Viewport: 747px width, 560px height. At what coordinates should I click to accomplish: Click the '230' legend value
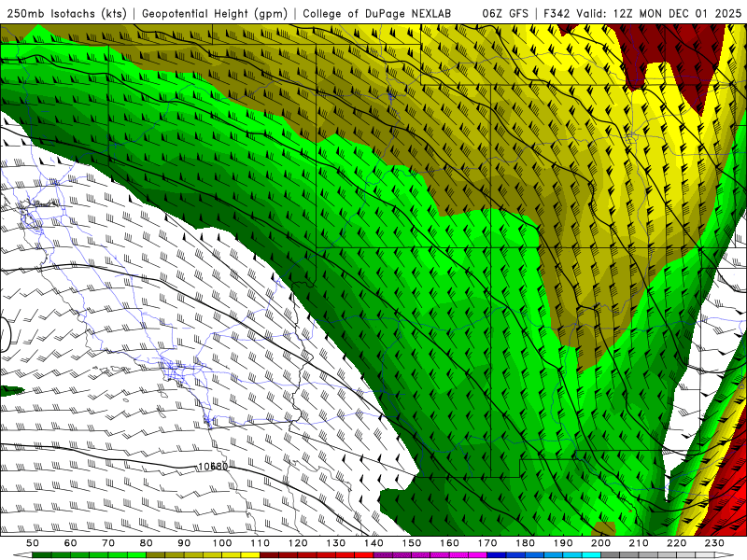(715, 543)
